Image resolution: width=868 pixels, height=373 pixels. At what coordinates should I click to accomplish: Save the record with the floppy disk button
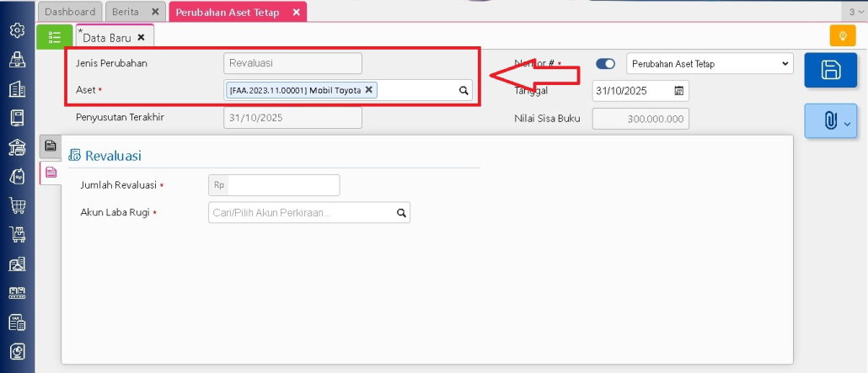click(830, 70)
